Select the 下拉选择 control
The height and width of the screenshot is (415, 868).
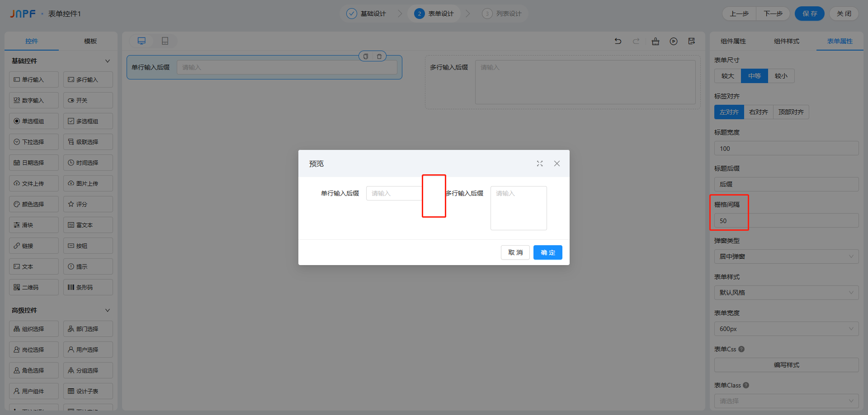pyautogui.click(x=34, y=142)
